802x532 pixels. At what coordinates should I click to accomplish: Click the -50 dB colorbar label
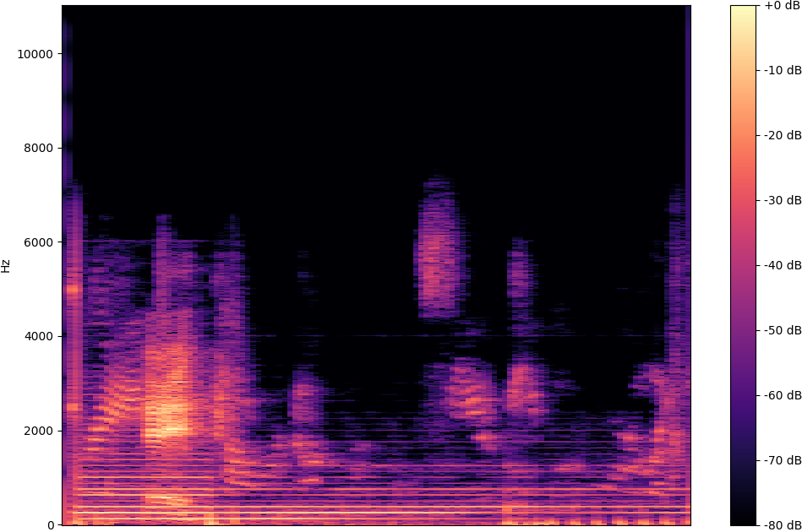coord(783,330)
